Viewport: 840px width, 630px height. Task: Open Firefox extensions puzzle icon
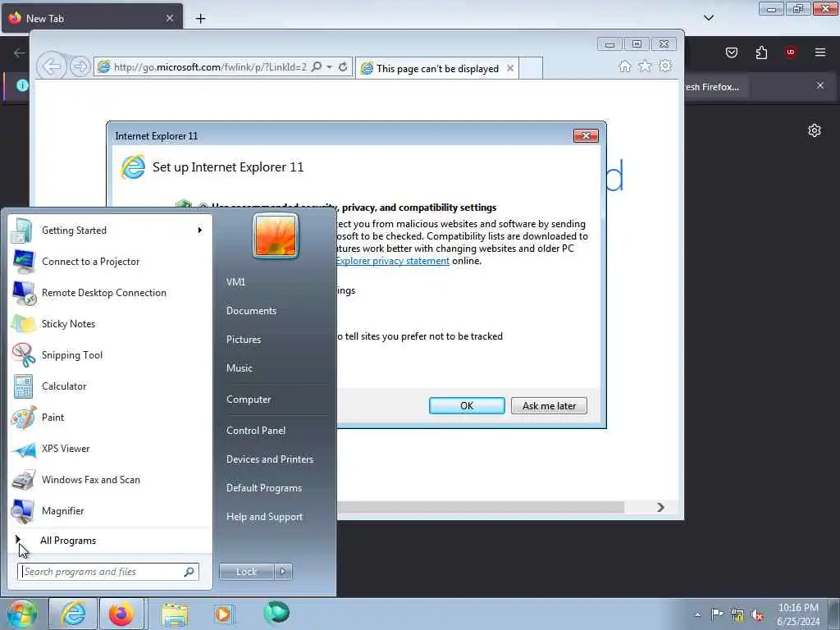point(761,52)
